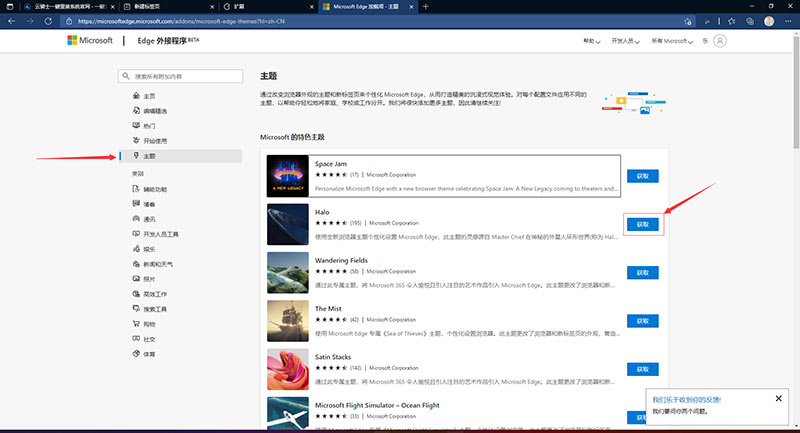Click the browser Forward arrow
800x433 pixels.
tap(30, 21)
